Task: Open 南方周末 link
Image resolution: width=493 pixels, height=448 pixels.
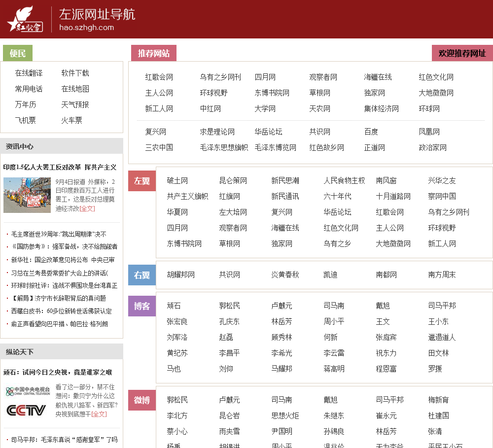Action: [442, 275]
